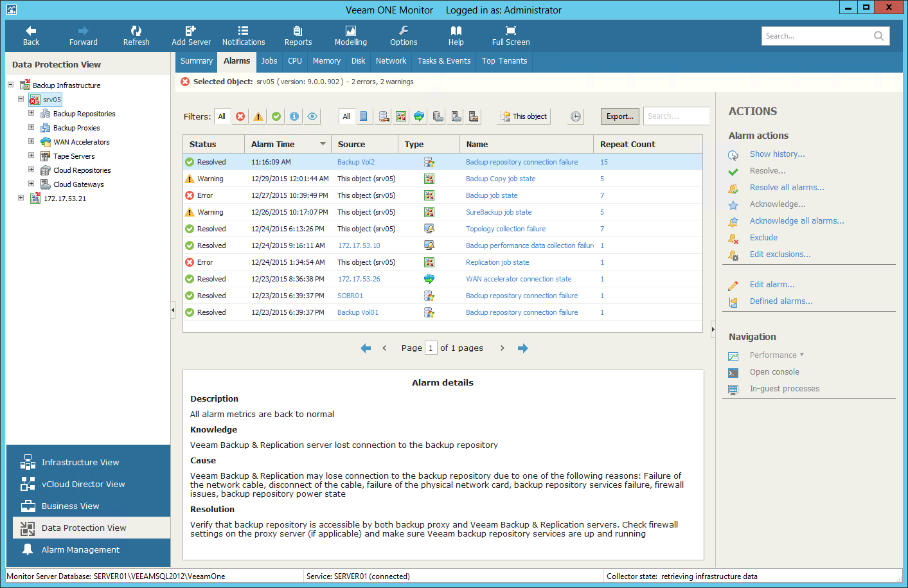Expand the Cloud Gateways node
This screenshot has width=908, height=588.
pos(31,184)
